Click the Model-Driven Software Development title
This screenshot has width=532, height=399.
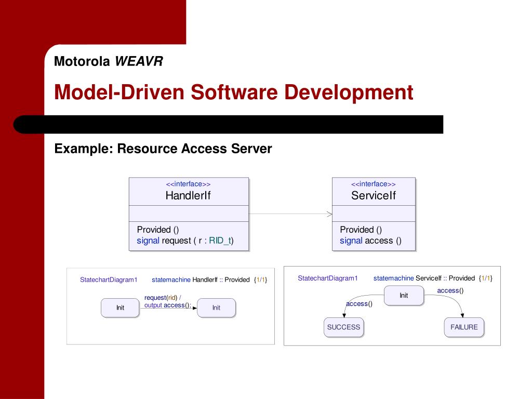pyautogui.click(x=233, y=92)
